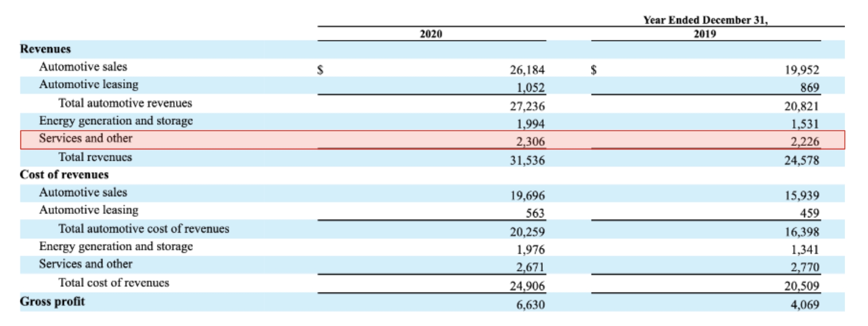Click the 'Total revenues' label
This screenshot has height=326, width=868.
pos(95,157)
